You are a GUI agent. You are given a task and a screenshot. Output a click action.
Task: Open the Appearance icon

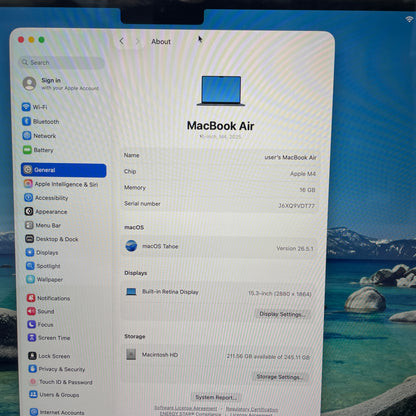29,211
